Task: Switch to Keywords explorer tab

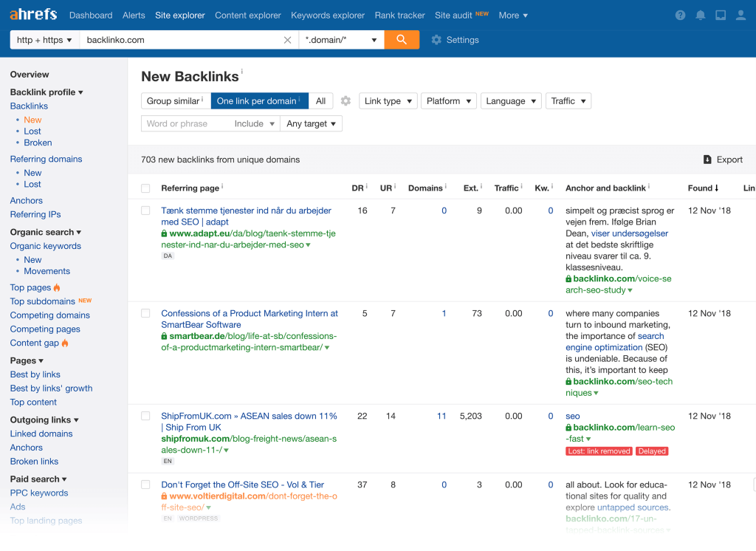Action: [x=328, y=16]
